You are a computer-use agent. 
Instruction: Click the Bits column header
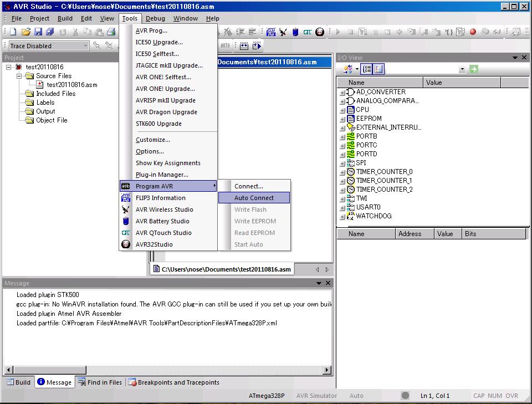click(493, 234)
